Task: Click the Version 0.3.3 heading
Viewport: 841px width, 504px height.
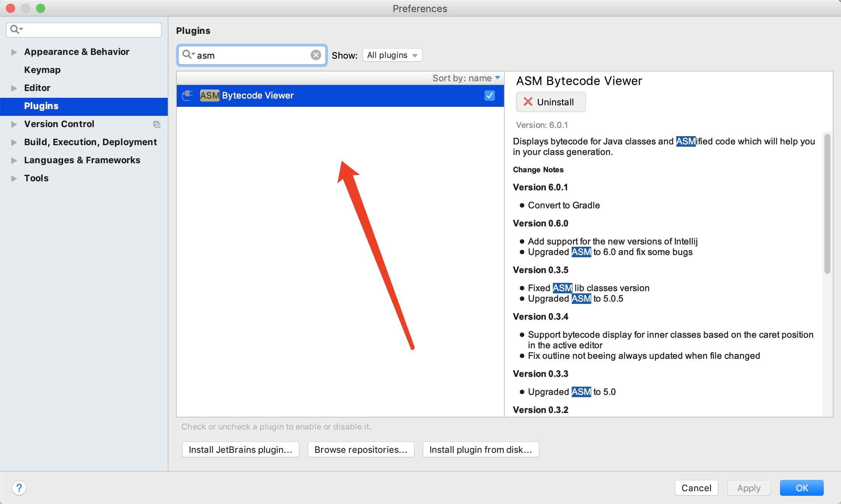Action: click(x=540, y=374)
